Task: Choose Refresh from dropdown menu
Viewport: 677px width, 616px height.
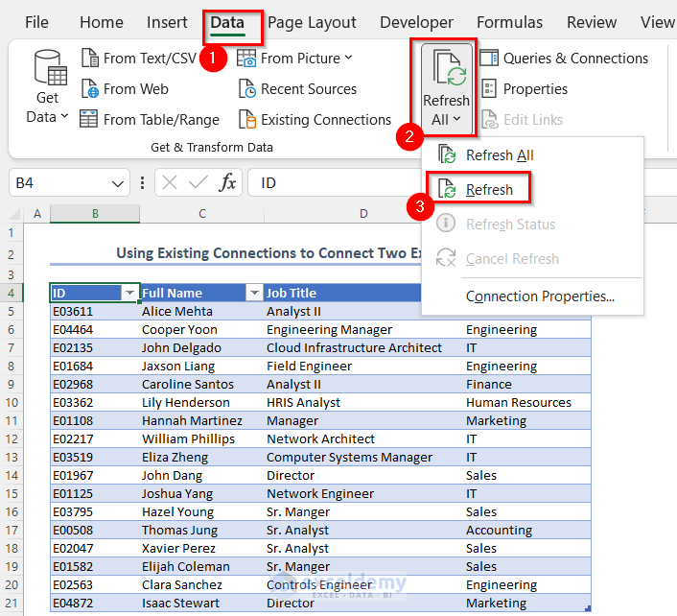Action: click(532, 190)
